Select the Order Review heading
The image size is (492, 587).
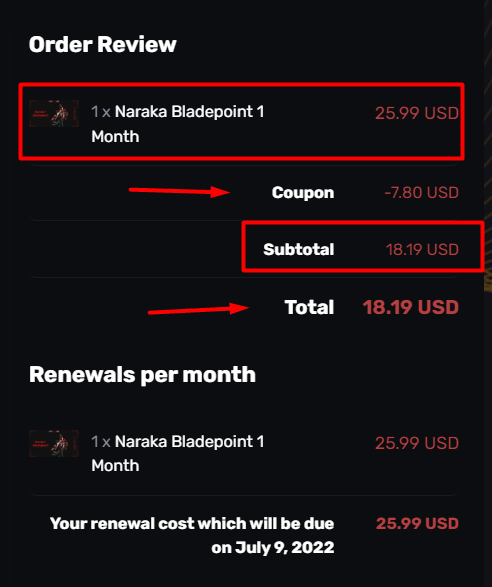coord(103,45)
